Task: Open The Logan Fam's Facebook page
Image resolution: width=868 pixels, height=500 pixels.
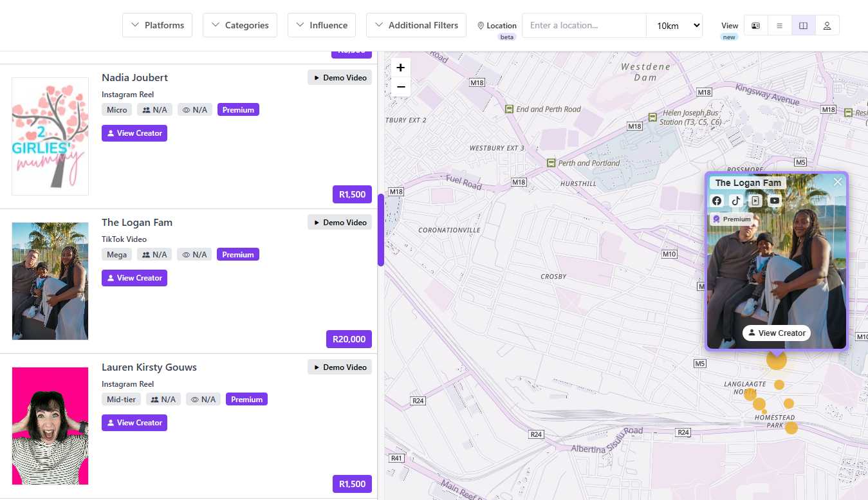Action: coord(717,200)
